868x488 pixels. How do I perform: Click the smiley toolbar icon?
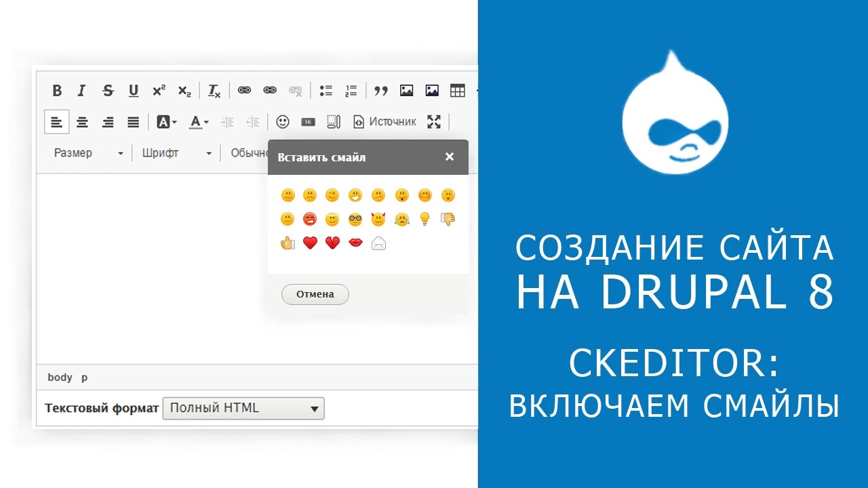pyautogui.click(x=283, y=122)
